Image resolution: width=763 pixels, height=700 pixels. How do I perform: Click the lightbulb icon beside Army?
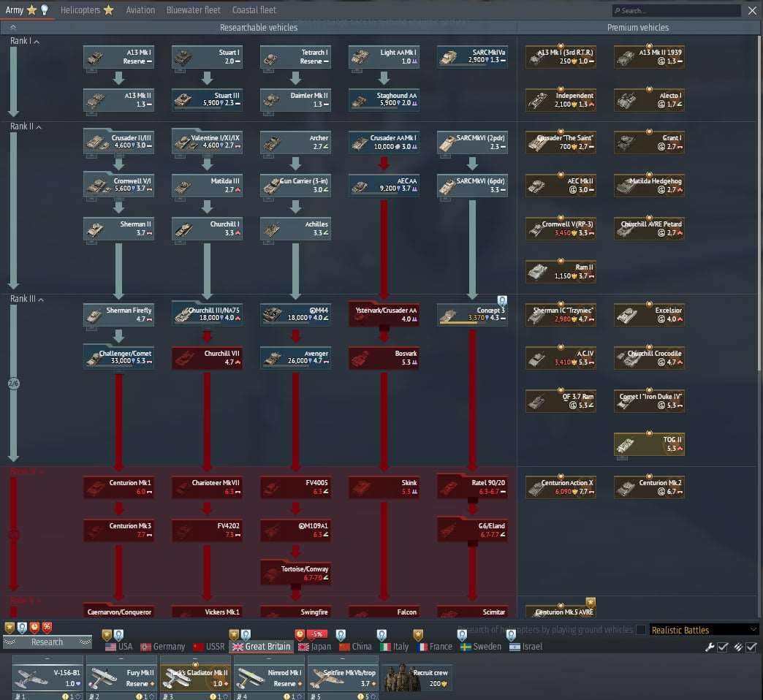(x=45, y=9)
